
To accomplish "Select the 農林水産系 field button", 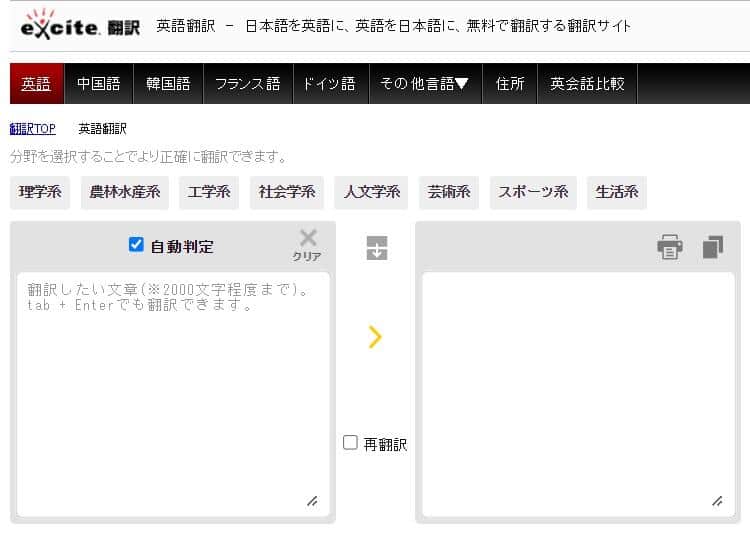I will (x=125, y=192).
